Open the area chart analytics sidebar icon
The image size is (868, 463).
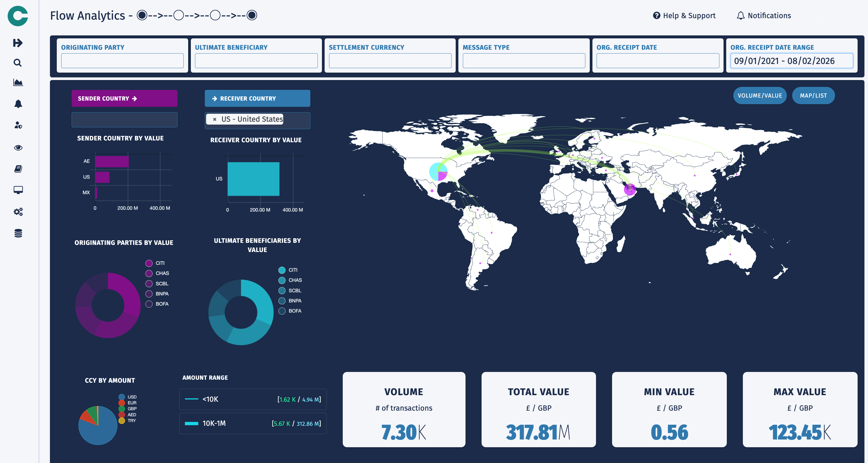pos(18,83)
